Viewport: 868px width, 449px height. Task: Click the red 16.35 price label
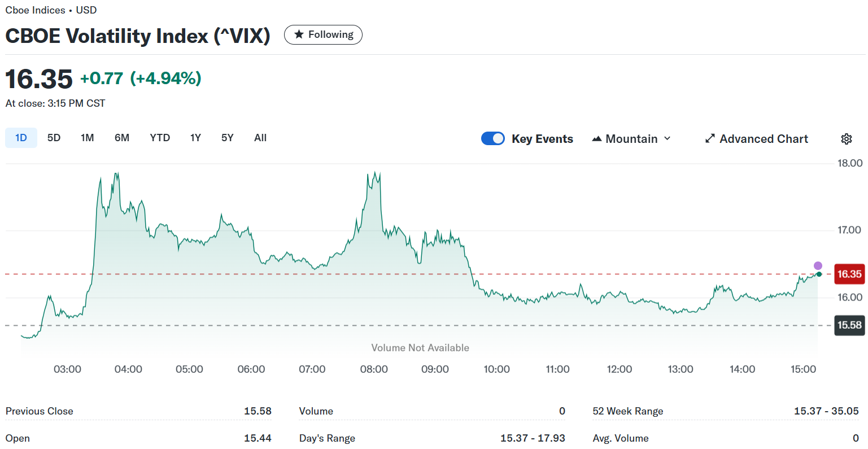pos(849,274)
